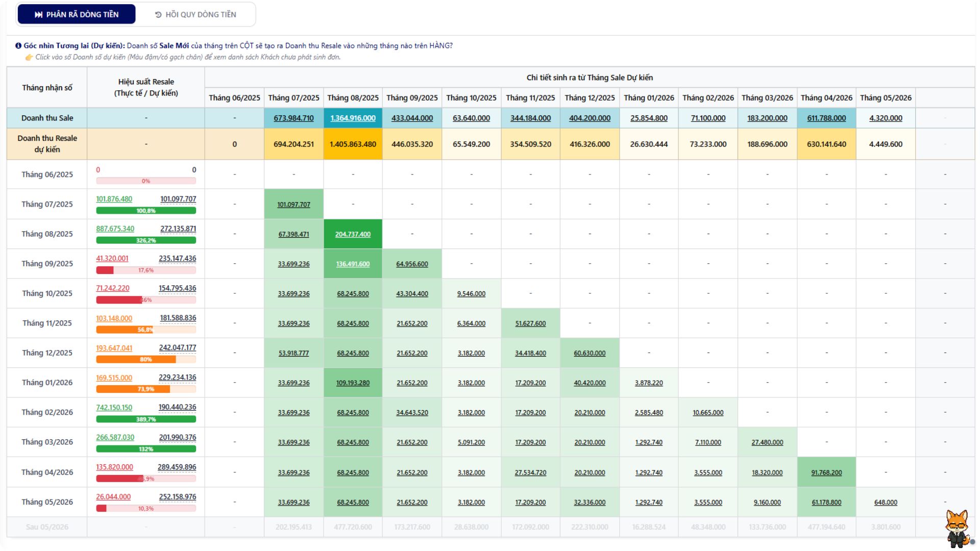Viewport: 980px width, 551px height.
Task: Click the 389,7% progress bar for Tháng 02/2026
Action: [146, 419]
